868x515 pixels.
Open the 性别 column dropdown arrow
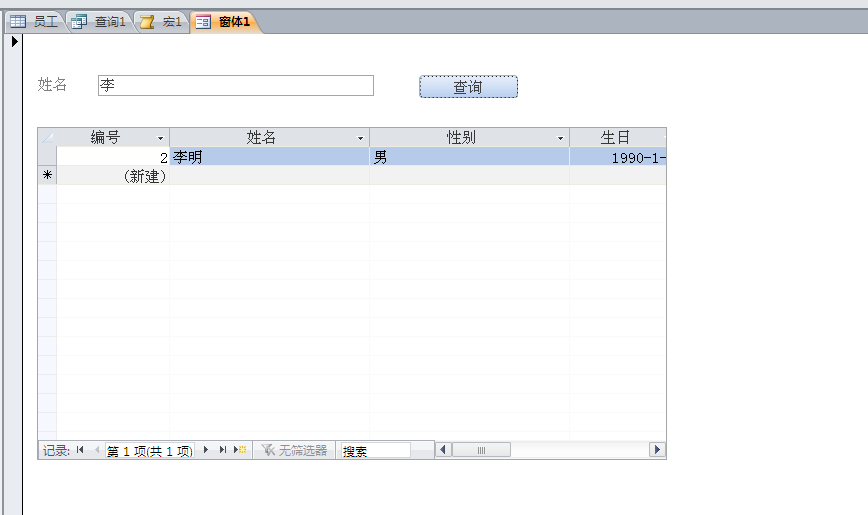click(560, 138)
